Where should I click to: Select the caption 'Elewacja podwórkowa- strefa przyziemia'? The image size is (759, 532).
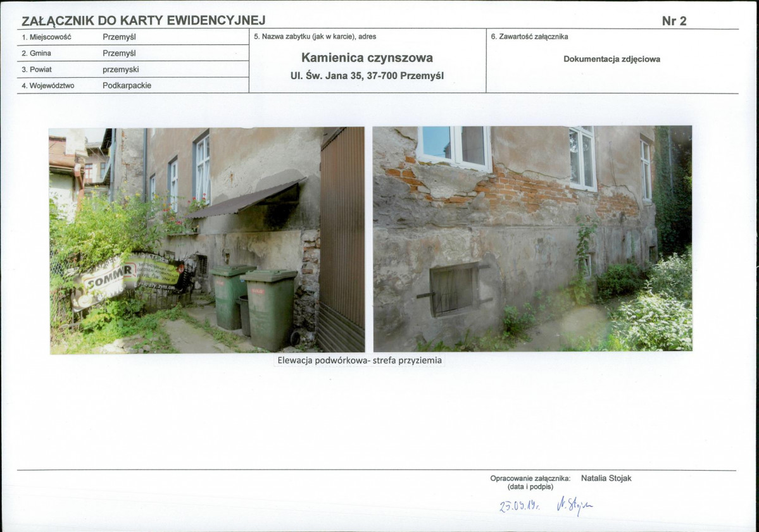pos(360,361)
